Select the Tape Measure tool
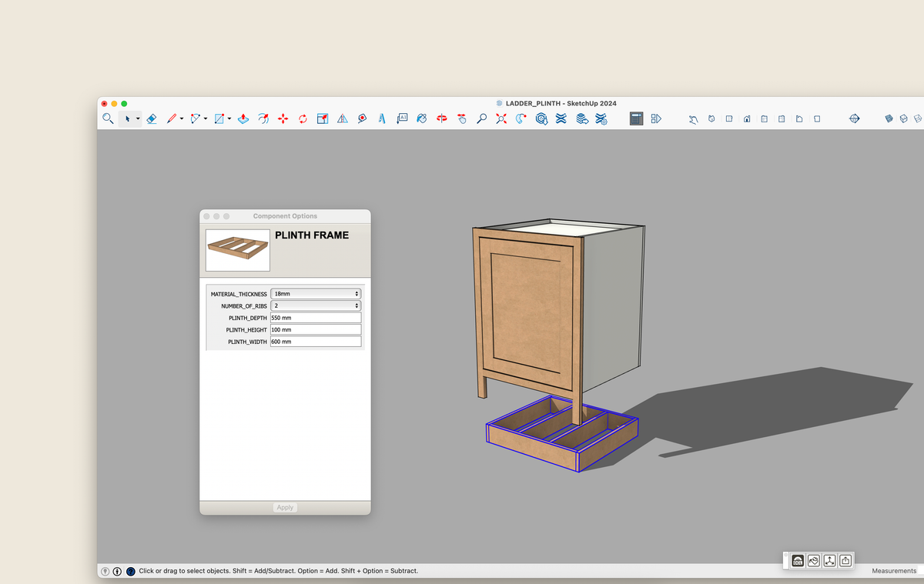The image size is (924, 584). pos(362,118)
